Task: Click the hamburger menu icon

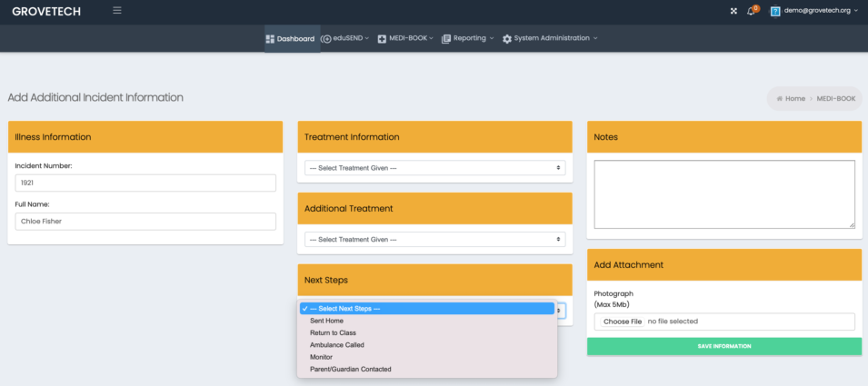Action: coord(116,11)
